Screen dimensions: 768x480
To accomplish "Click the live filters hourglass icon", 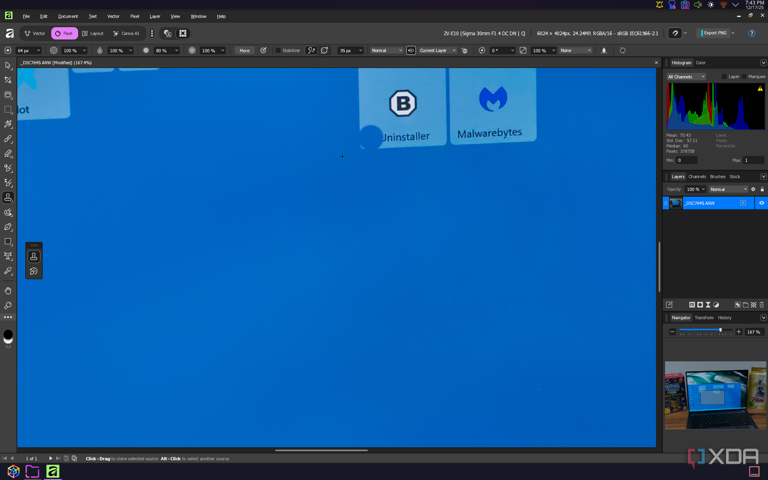I will click(x=708, y=305).
